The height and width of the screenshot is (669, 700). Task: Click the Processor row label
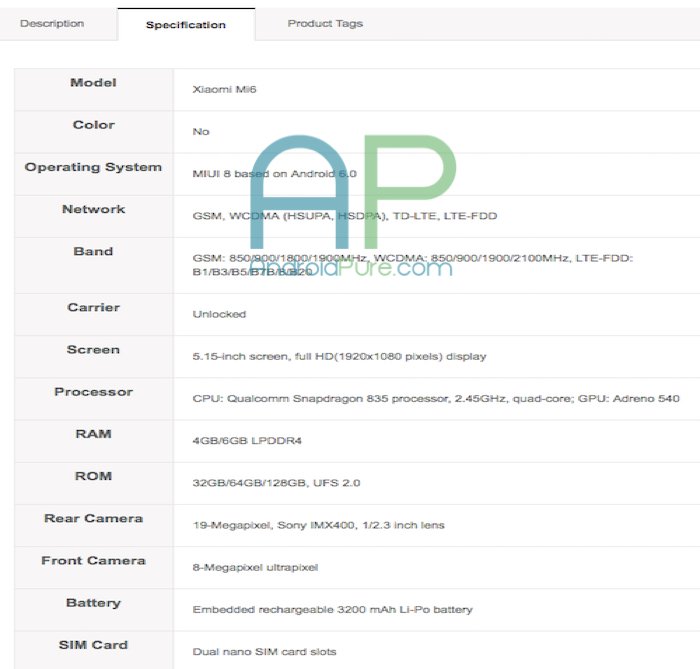coord(93,392)
